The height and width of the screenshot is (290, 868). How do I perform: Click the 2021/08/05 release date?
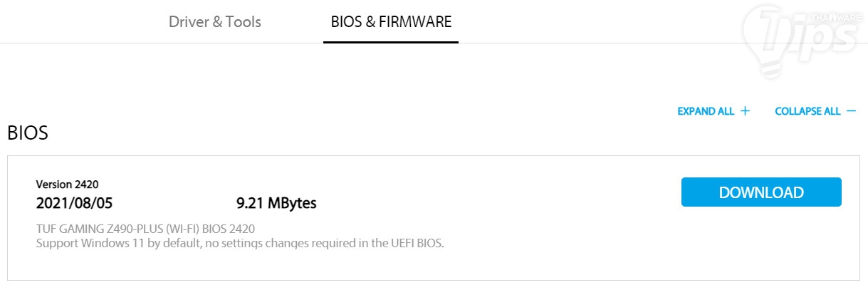[x=74, y=203]
